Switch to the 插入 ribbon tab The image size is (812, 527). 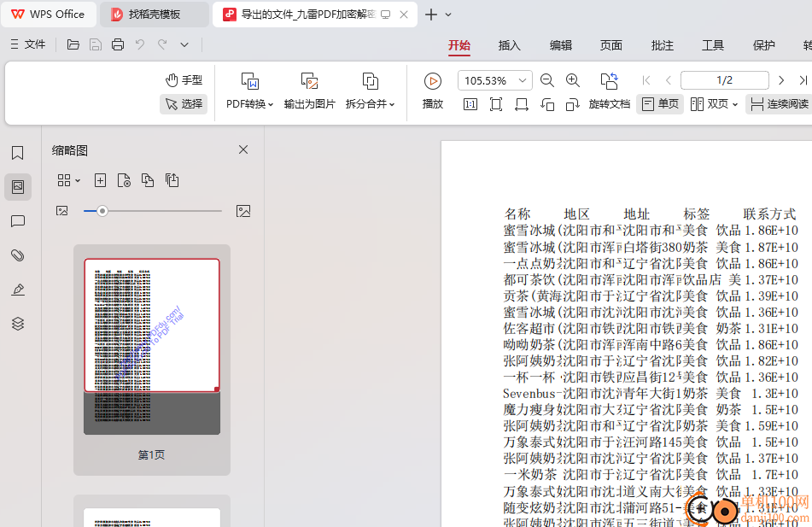click(510, 45)
